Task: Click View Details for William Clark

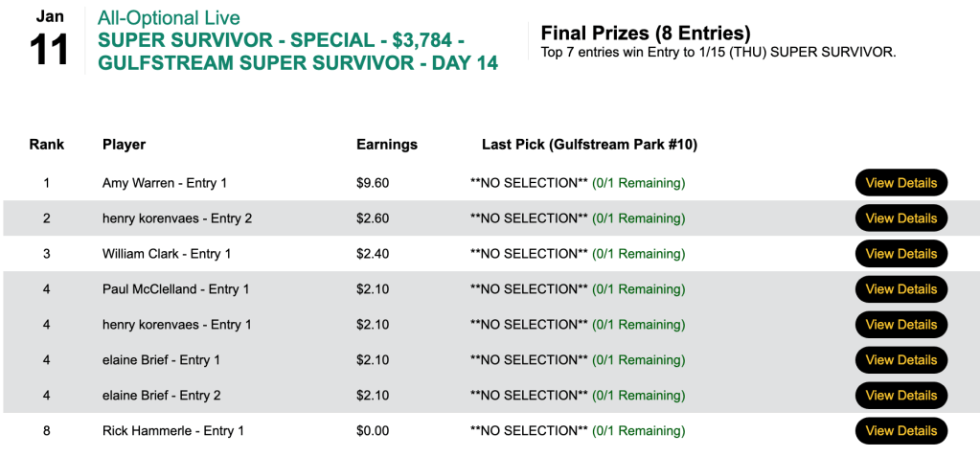Action: click(x=900, y=254)
